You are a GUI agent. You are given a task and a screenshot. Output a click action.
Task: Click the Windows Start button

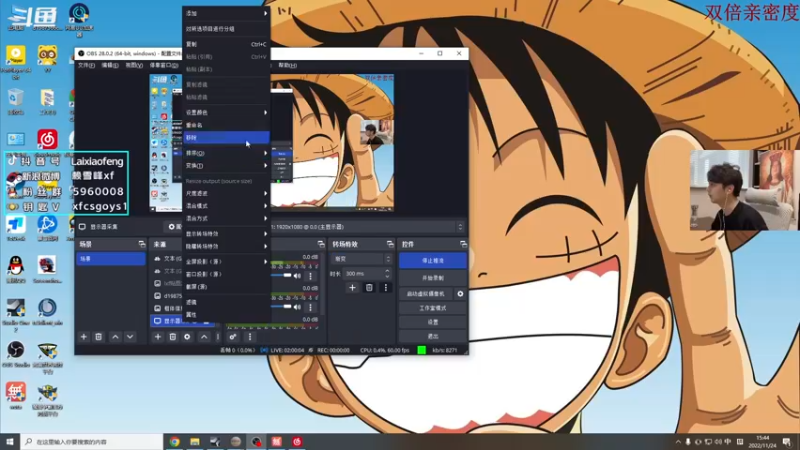click(10, 441)
